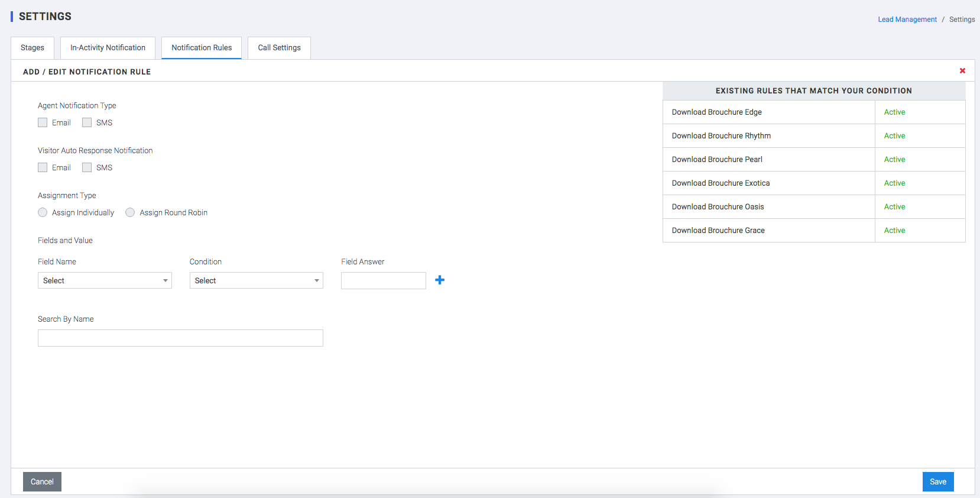
Task: Go to the Call Settings tab
Action: 279,48
